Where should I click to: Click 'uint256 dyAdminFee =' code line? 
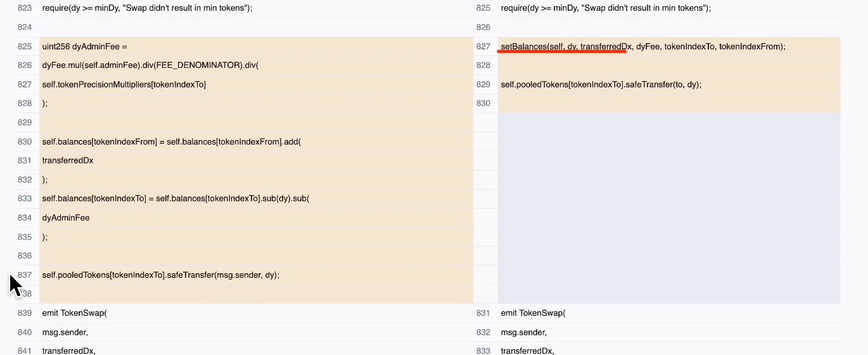(85, 46)
